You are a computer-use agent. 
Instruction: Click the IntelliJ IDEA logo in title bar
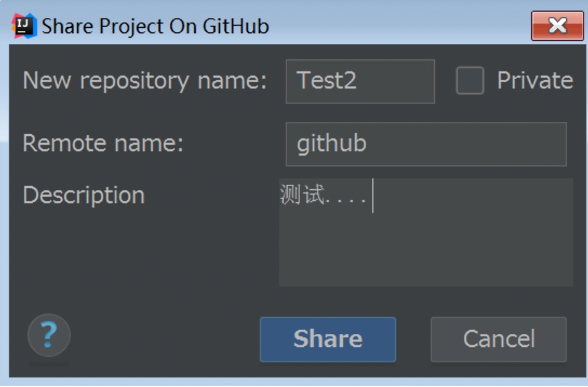tap(24, 26)
